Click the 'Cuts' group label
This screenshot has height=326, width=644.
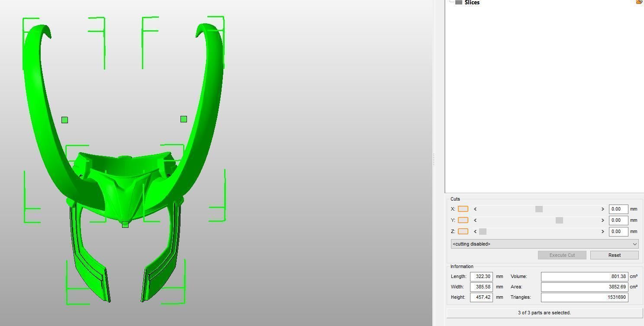click(x=455, y=199)
